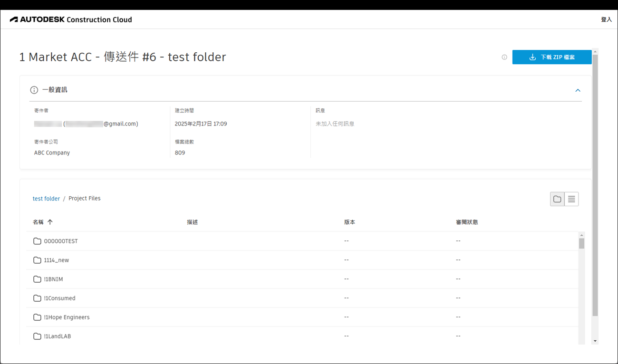The image size is (618, 364).
Task: Switch to folder view icon
Action: click(557, 199)
